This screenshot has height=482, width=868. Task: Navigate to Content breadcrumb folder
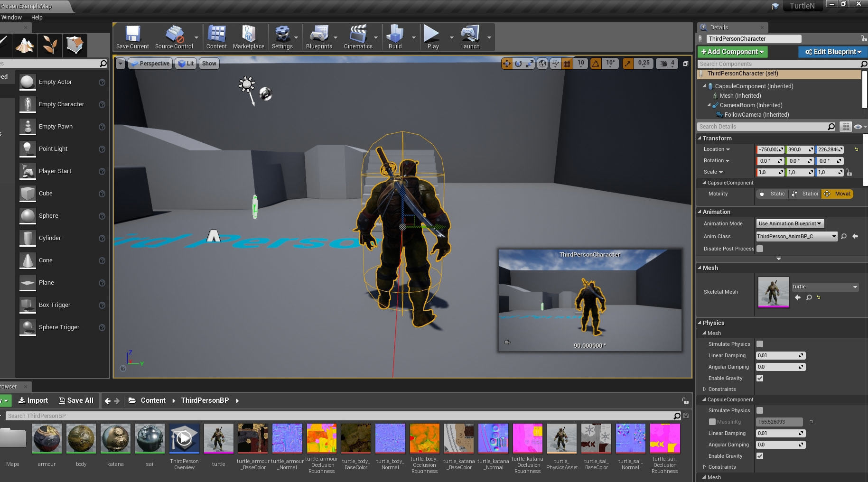pos(153,400)
